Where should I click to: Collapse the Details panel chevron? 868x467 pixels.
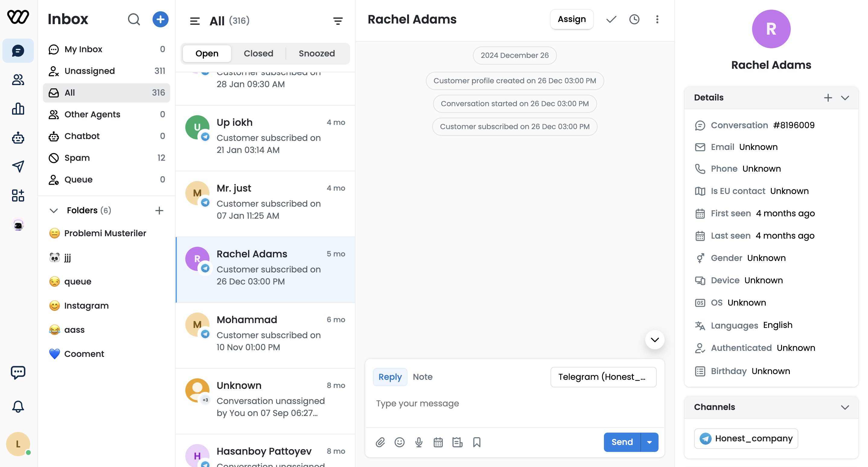point(845,98)
